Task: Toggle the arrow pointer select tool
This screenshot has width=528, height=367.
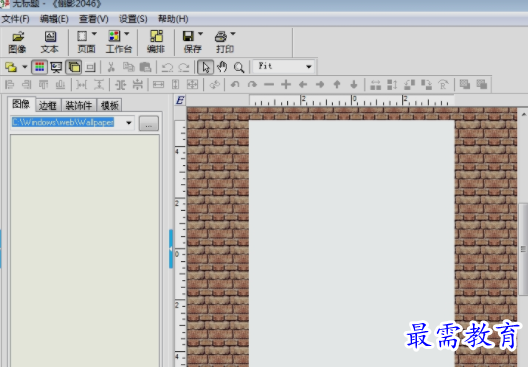Action: (205, 67)
